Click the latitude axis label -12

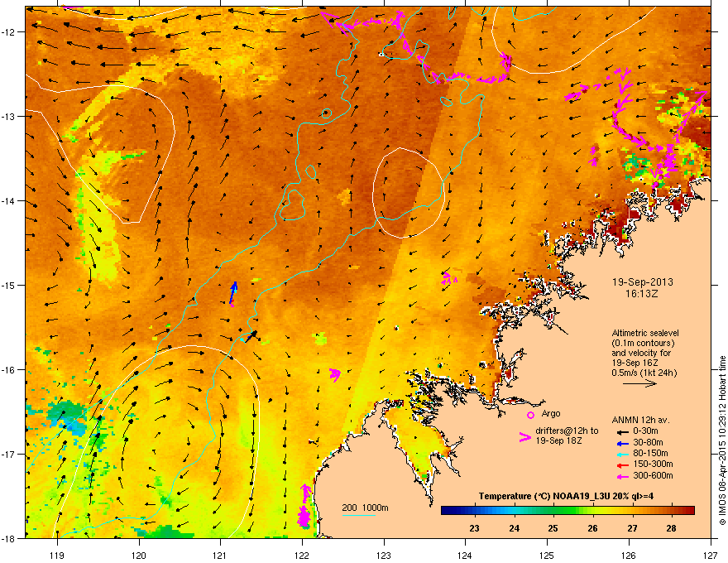tap(9, 32)
